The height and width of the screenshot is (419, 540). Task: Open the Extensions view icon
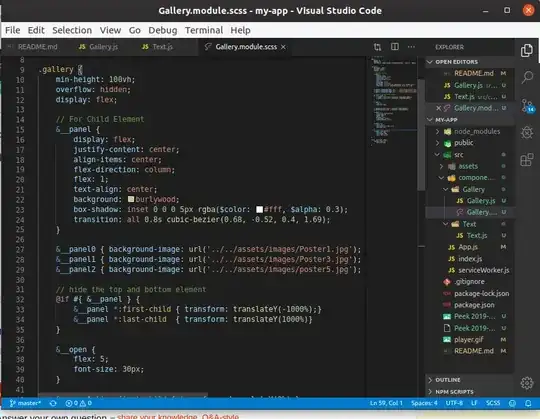pos(527,160)
